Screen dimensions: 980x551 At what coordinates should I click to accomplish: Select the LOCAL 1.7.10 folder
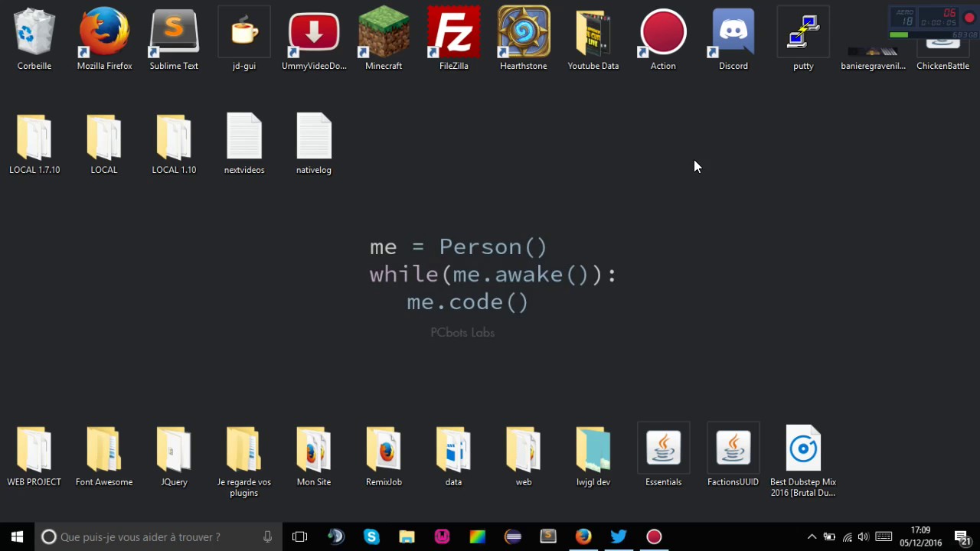[x=34, y=143]
